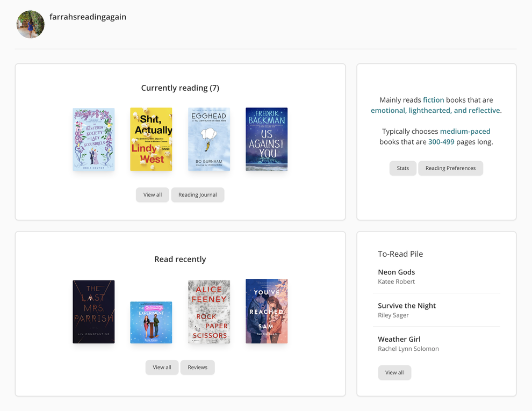
Task: Open Us Against You by Fredrik Backman
Action: click(x=267, y=139)
